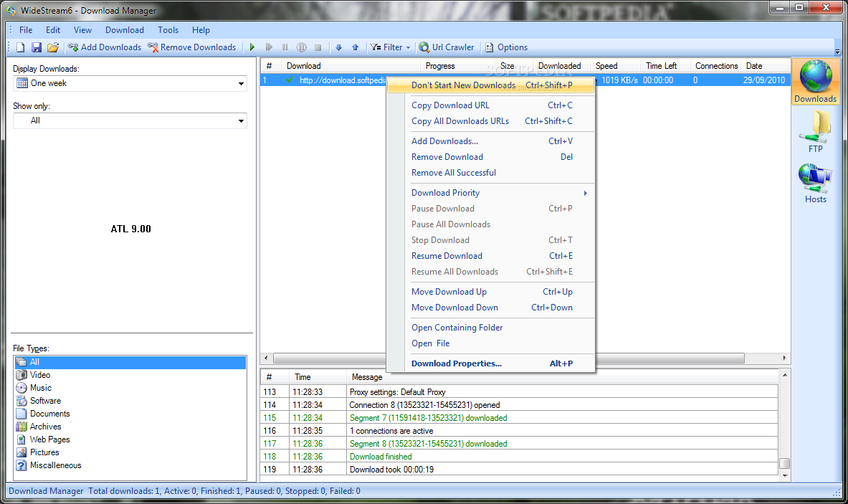Viewport: 848px width, 504px height.
Task: Open the Download menu
Action: pos(125,30)
